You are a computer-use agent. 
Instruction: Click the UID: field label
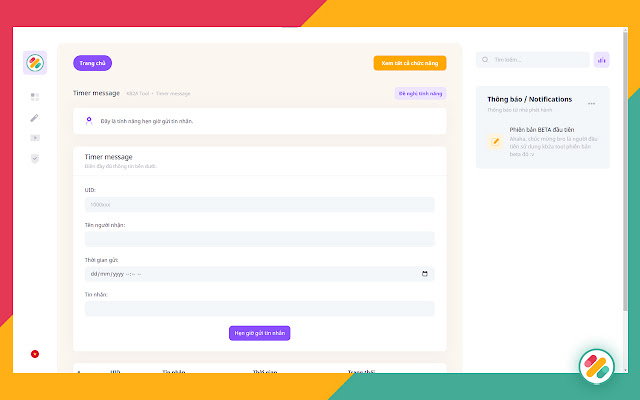90,190
